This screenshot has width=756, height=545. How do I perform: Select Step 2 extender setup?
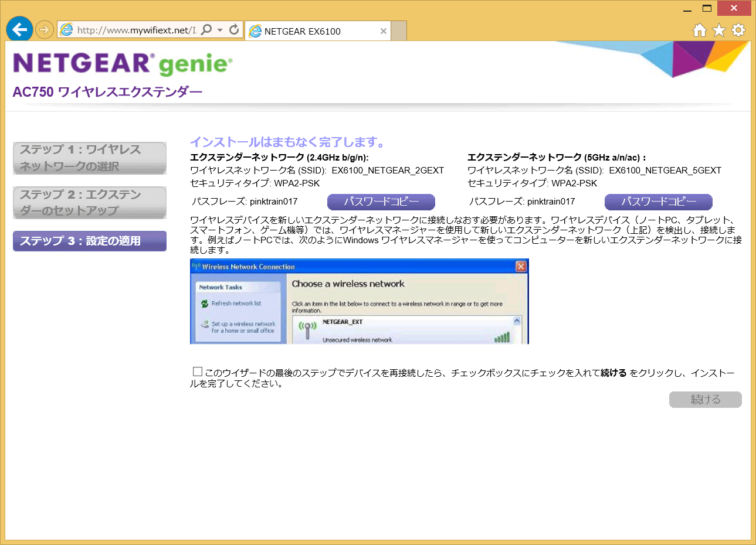coord(90,203)
